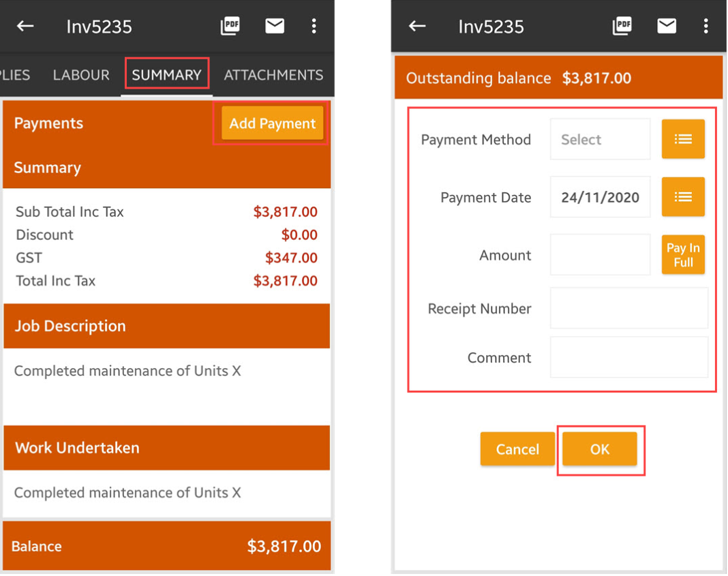
Task: Open Payment Method list button
Action: point(683,139)
